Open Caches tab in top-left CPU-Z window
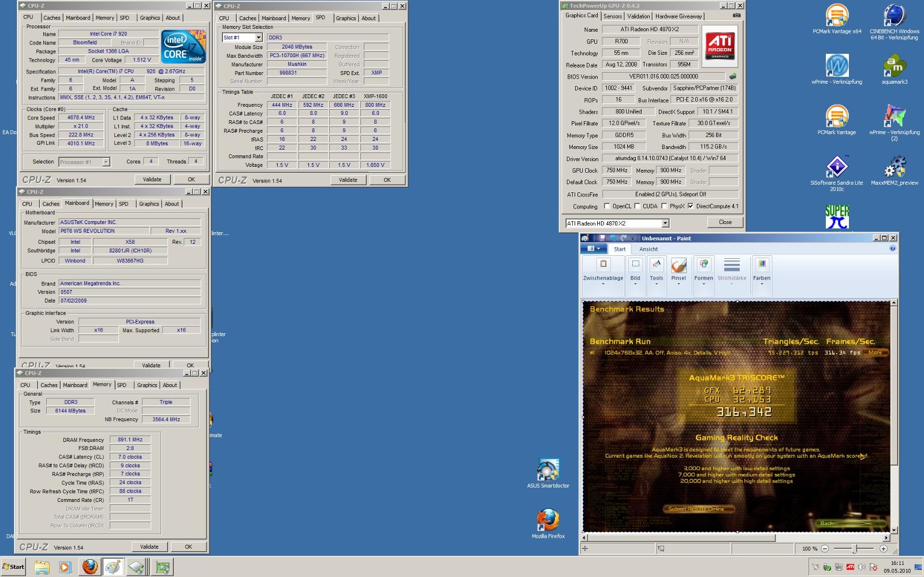924x577 pixels. 52,18
